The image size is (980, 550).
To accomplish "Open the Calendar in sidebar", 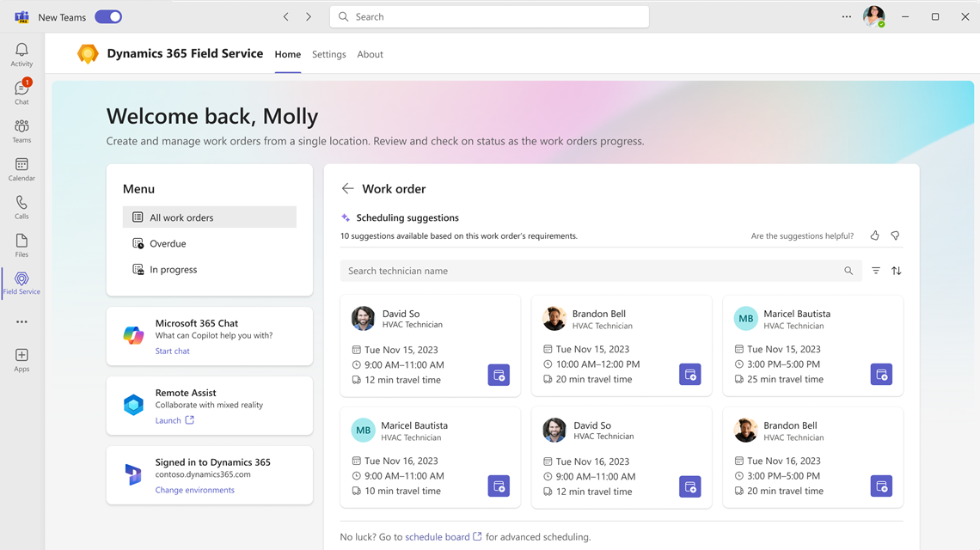I will (21, 168).
